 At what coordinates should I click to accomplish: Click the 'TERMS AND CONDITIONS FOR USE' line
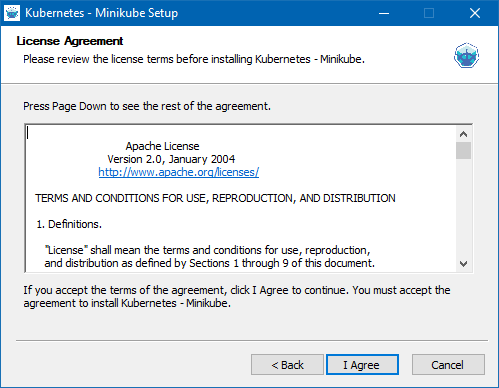click(215, 198)
